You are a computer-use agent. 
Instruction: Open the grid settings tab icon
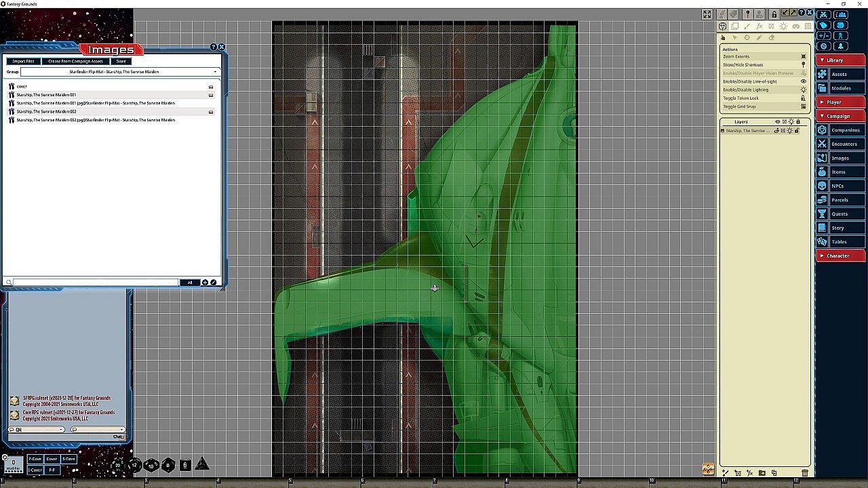pos(808,26)
